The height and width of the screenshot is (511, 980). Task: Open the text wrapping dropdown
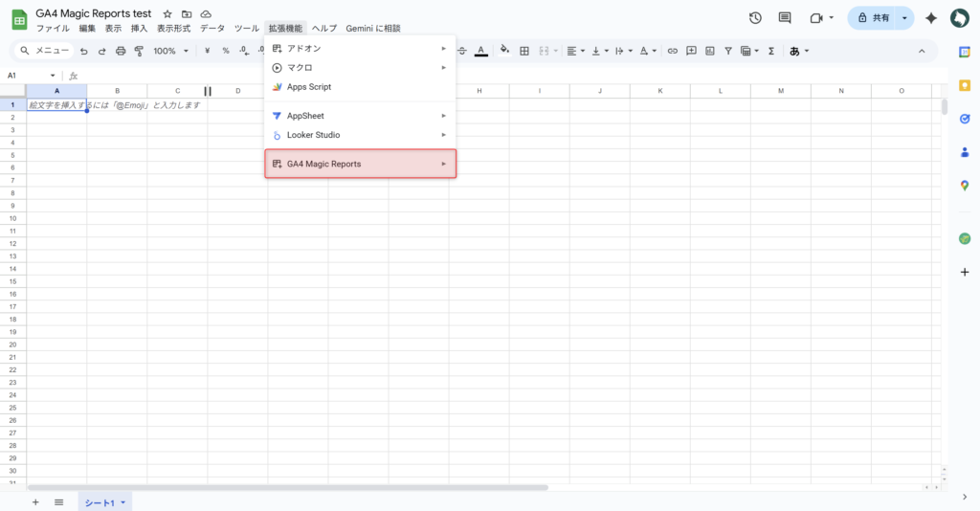point(623,52)
